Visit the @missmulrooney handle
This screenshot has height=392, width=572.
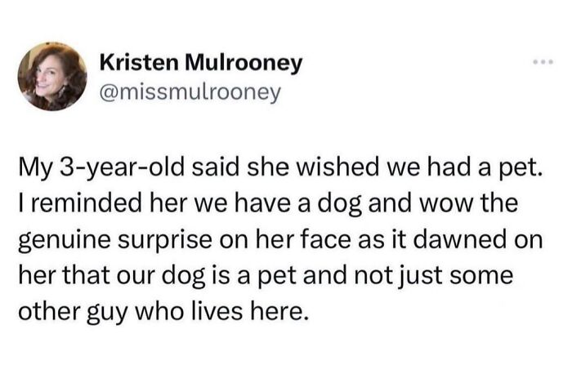[x=190, y=92]
